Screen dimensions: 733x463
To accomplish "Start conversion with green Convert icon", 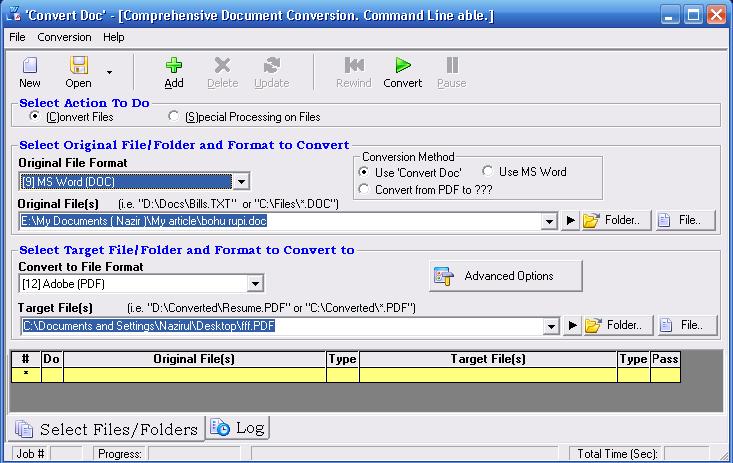I will [402, 65].
